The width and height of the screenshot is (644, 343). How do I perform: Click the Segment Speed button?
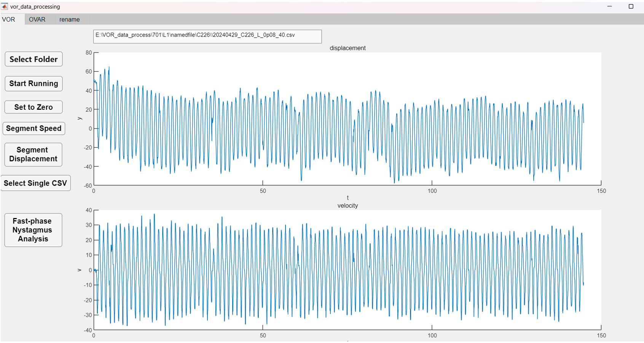pyautogui.click(x=33, y=128)
